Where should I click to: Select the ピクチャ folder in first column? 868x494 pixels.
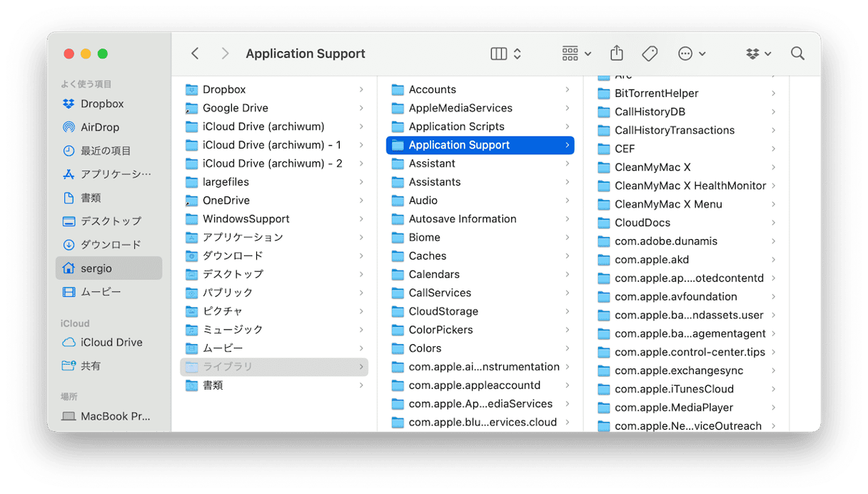pyautogui.click(x=274, y=311)
